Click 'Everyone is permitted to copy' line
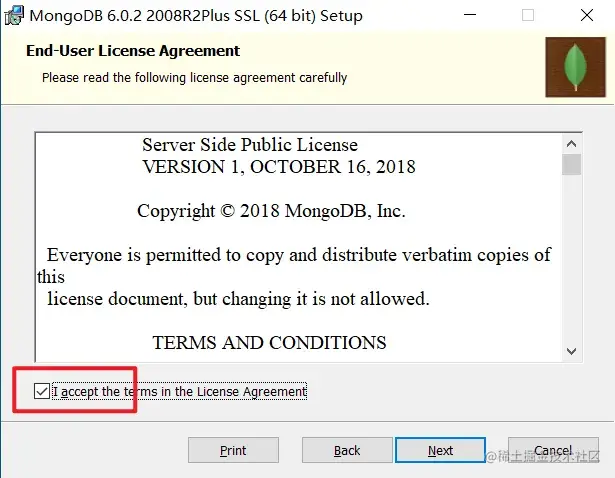Viewport: 615px width, 478px height. [299, 255]
